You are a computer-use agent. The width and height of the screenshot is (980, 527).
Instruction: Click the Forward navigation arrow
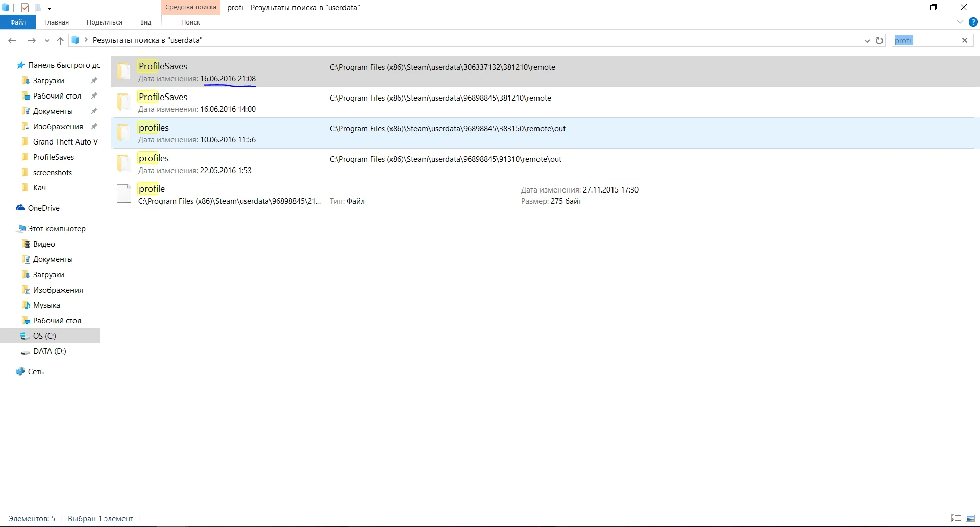[32, 41]
